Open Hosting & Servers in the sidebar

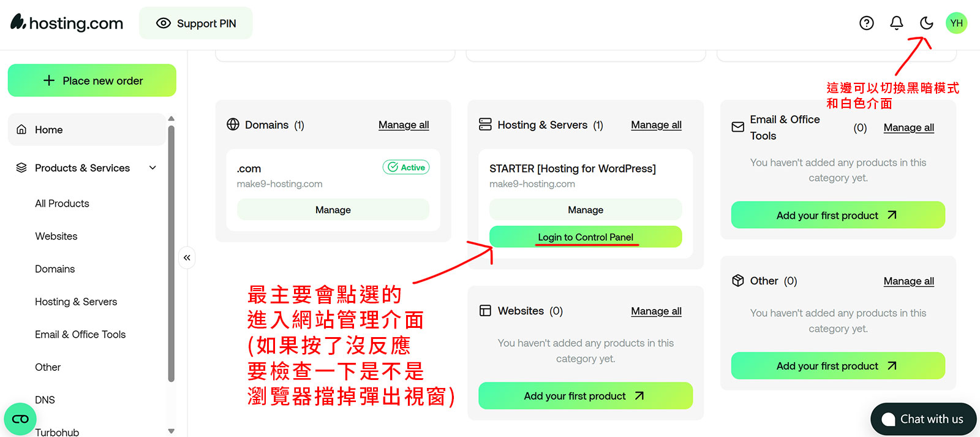tap(76, 302)
